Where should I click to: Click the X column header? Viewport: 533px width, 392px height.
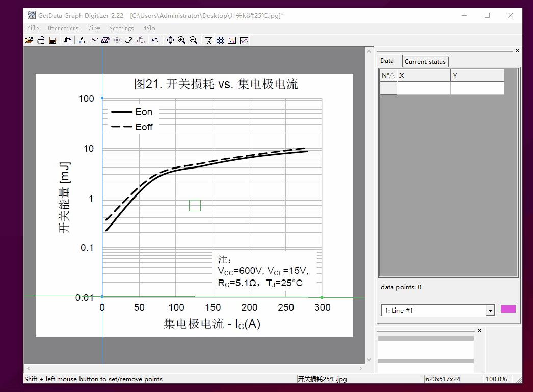point(424,76)
